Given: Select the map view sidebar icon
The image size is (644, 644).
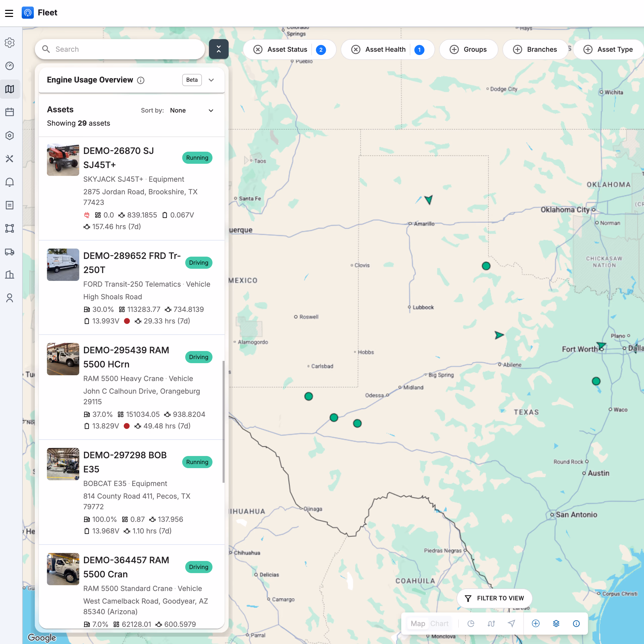Looking at the screenshot, I should click(x=10, y=89).
